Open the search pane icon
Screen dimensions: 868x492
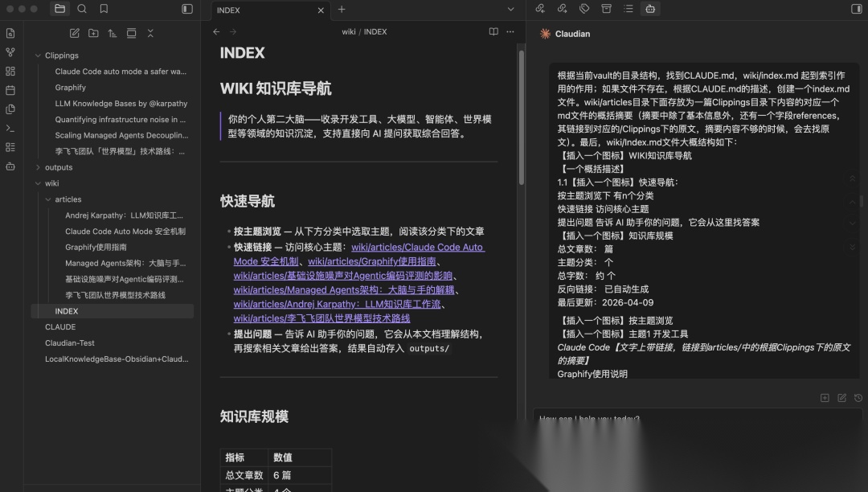(82, 9)
